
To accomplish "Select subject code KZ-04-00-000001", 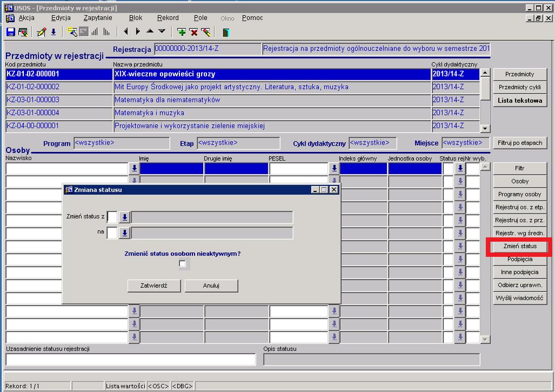I will tap(59, 126).
